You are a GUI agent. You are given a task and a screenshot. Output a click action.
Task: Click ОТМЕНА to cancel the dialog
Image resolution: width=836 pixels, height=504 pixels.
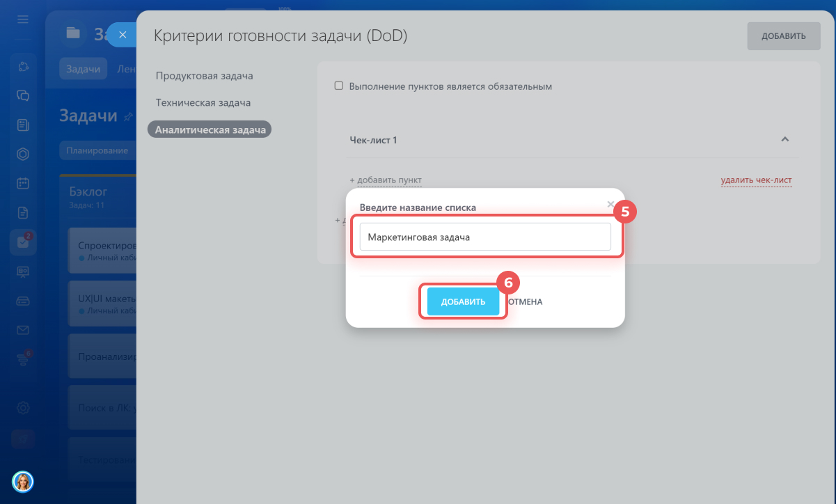point(525,302)
